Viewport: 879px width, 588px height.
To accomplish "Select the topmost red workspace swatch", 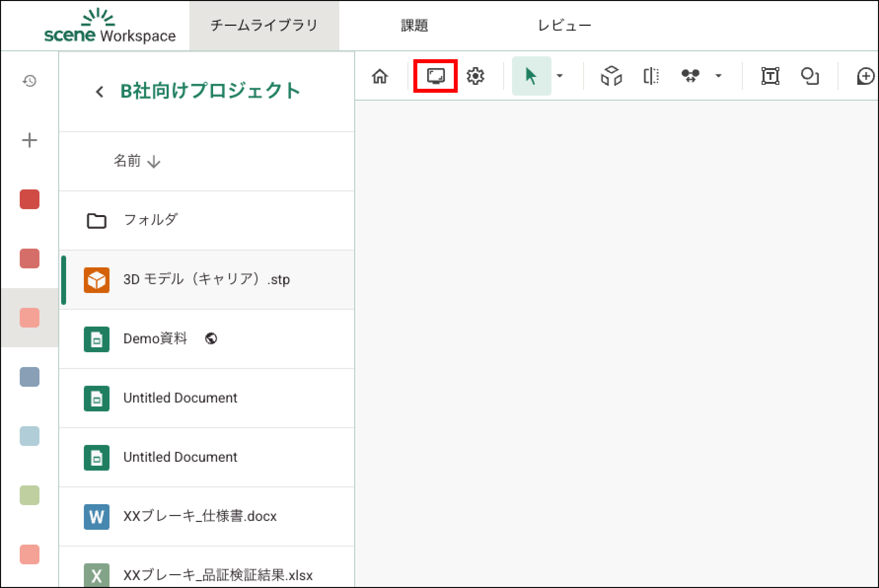I will pyautogui.click(x=30, y=199).
